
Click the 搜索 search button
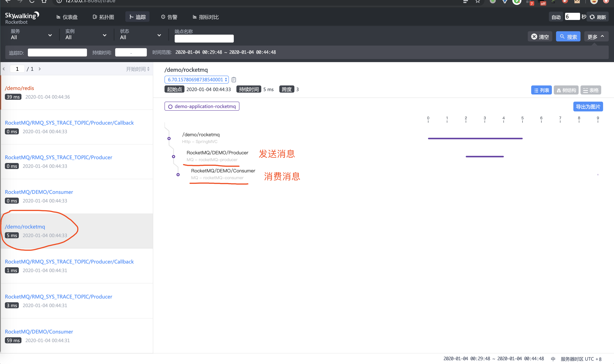[x=568, y=36]
